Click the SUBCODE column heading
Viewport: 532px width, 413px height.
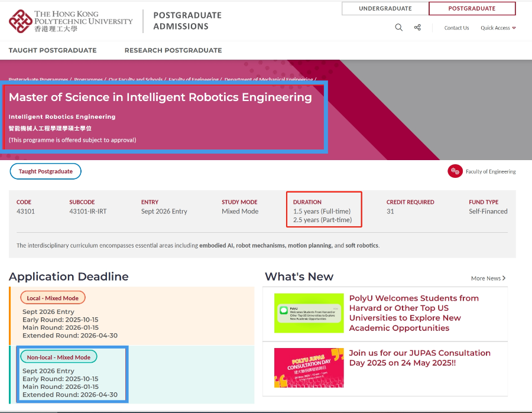pyautogui.click(x=82, y=202)
